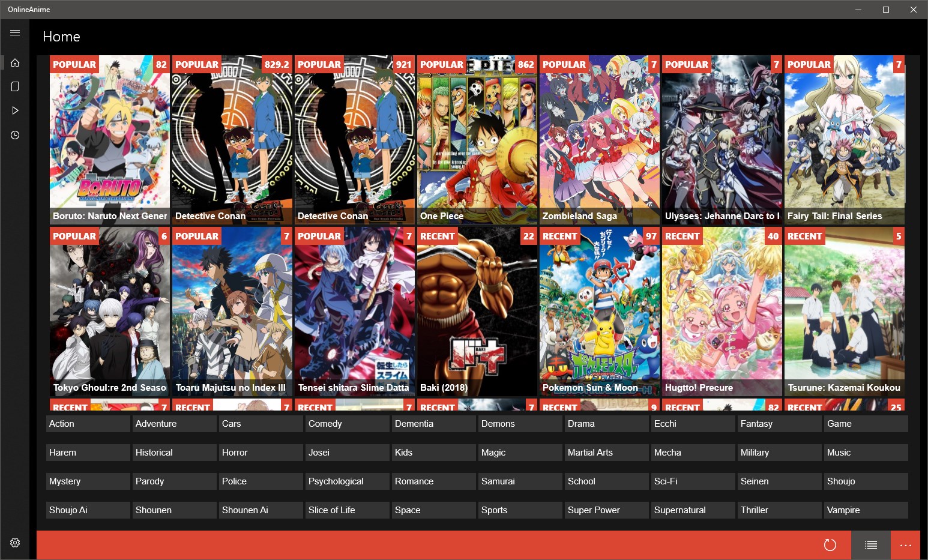The image size is (928, 560).
Task: Open Boruto: Naruto Next Generations poster
Action: (110, 140)
